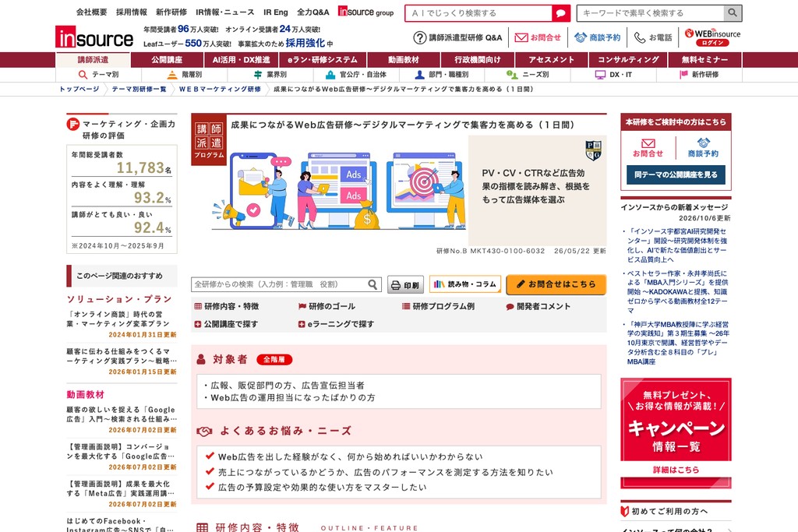The width and height of the screenshot is (798, 532).
Task: Jump to 研修内容・特徴 section
Action: pos(227,307)
